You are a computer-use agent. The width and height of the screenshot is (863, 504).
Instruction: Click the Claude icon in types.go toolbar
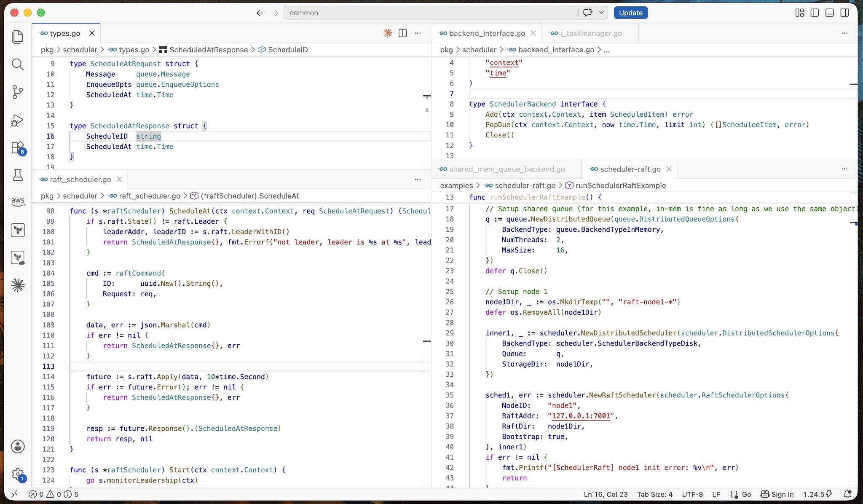388,33
